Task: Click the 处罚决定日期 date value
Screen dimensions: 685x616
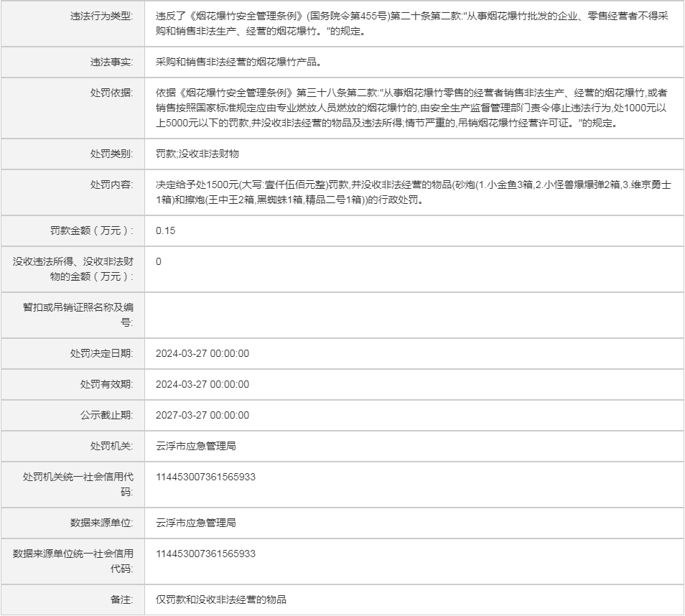Action: point(202,353)
